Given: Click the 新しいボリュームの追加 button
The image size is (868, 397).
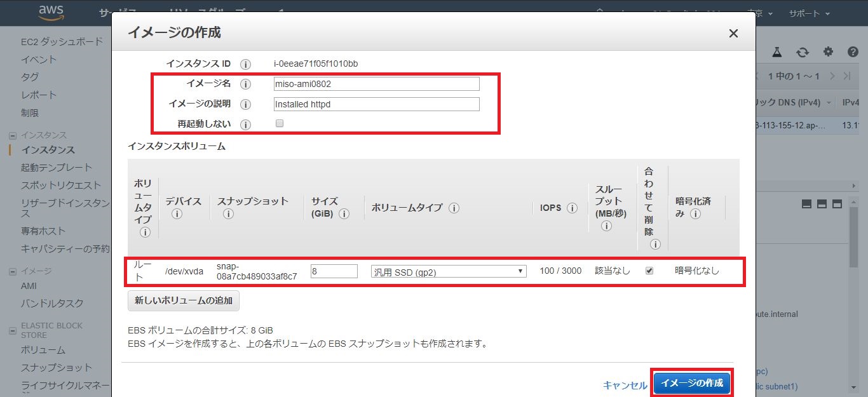Looking at the screenshot, I should coord(184,300).
